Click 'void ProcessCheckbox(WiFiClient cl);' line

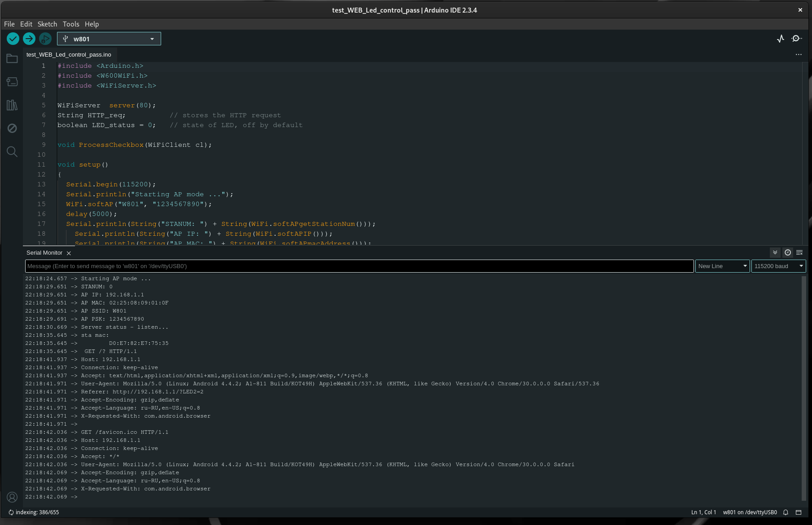pos(135,145)
